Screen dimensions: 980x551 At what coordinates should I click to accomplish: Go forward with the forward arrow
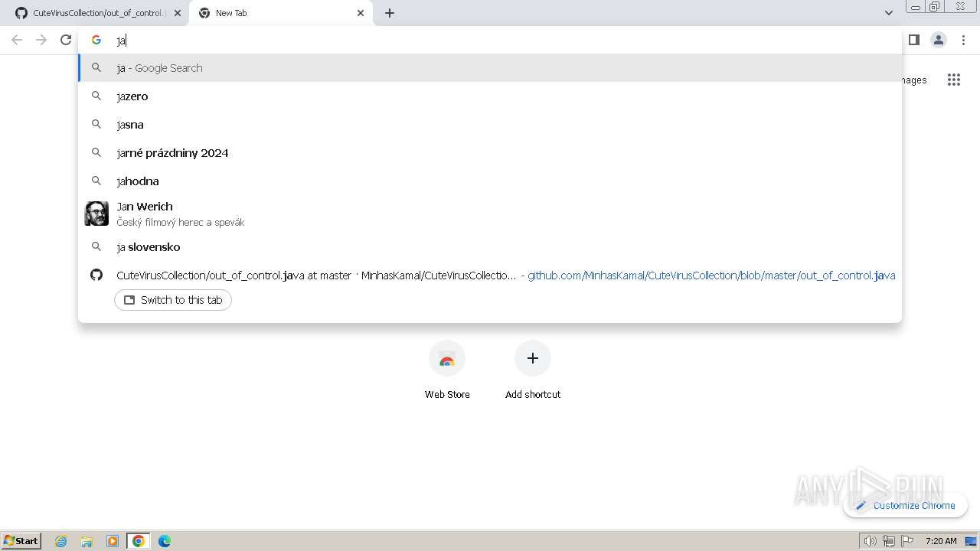point(41,40)
